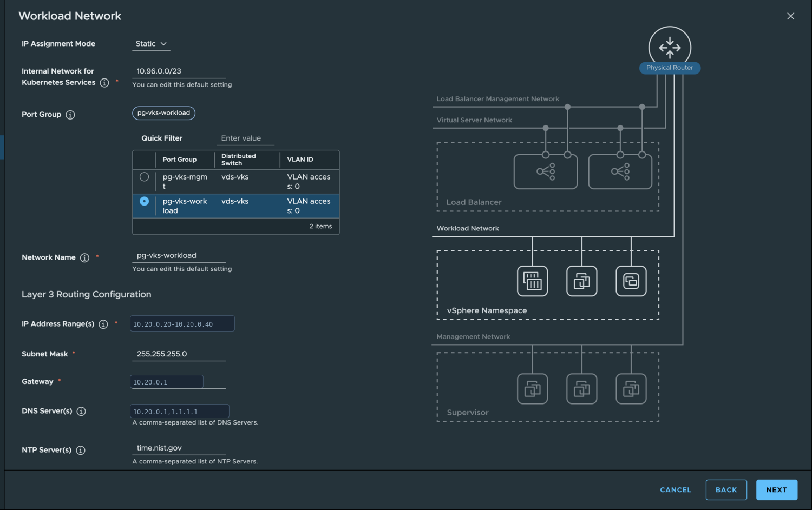The image size is (812, 510).
Task: Click the last Supervisor node icon
Action: coord(631,389)
